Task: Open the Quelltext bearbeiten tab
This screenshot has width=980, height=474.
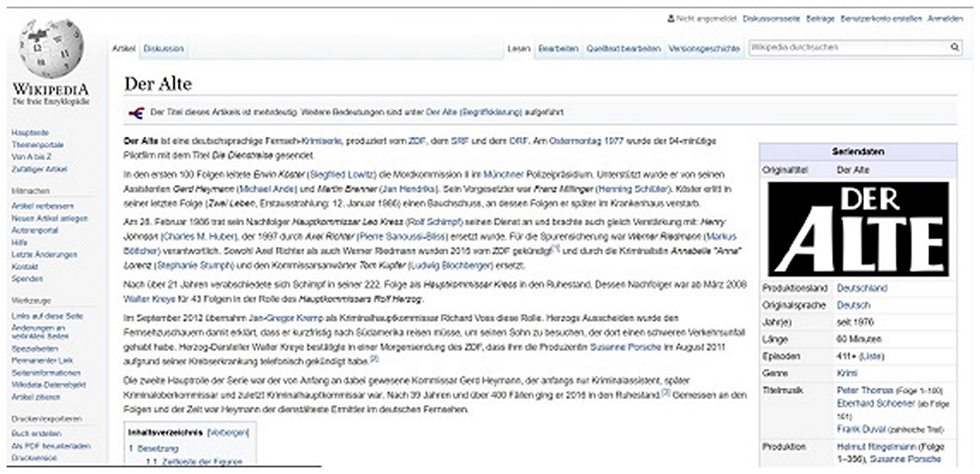Action: pos(624,48)
